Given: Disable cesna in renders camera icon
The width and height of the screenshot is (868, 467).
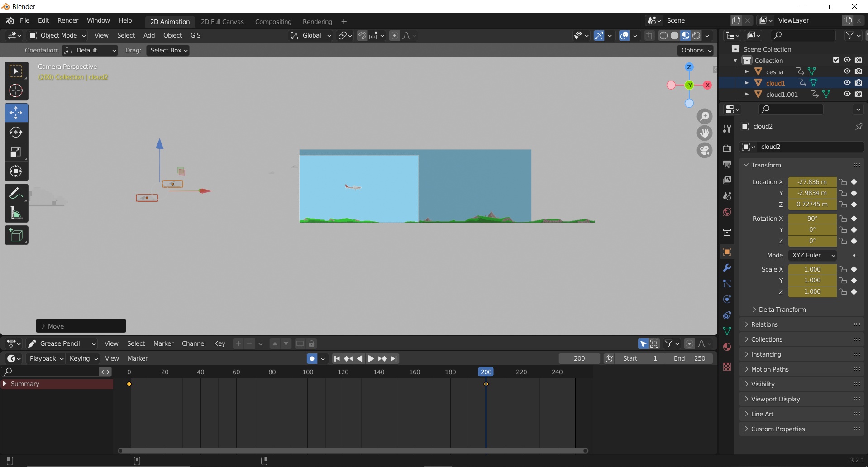Looking at the screenshot, I should pos(858,71).
